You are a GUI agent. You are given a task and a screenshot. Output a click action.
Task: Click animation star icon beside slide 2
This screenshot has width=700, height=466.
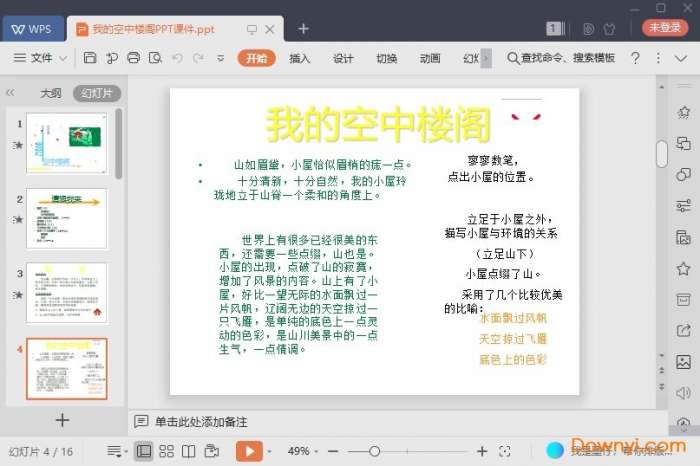point(18,219)
